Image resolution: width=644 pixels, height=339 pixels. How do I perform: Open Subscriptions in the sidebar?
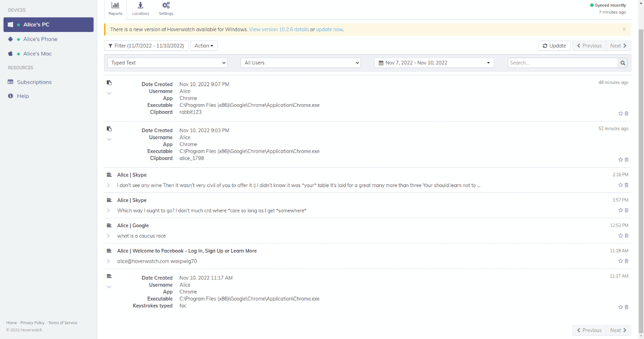[34, 82]
